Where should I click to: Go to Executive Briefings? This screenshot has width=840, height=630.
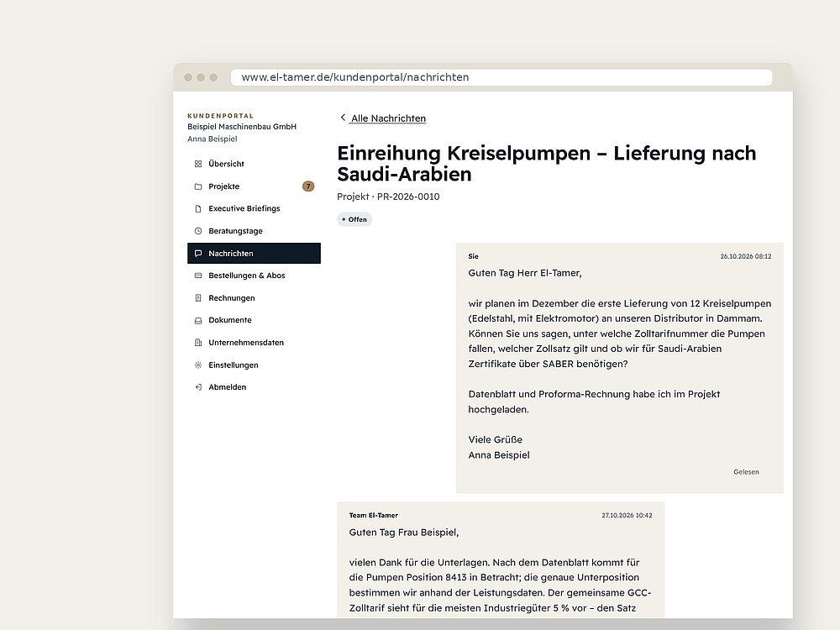[x=254, y=208]
